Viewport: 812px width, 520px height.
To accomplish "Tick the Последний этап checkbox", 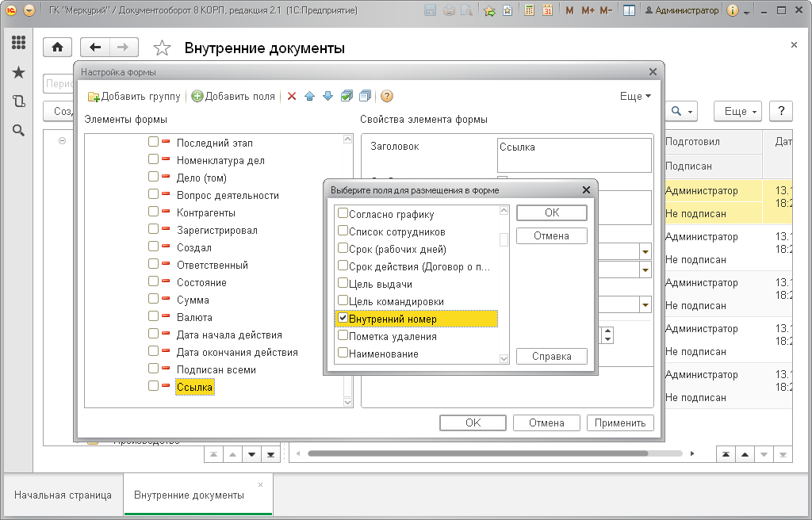I will (153, 142).
